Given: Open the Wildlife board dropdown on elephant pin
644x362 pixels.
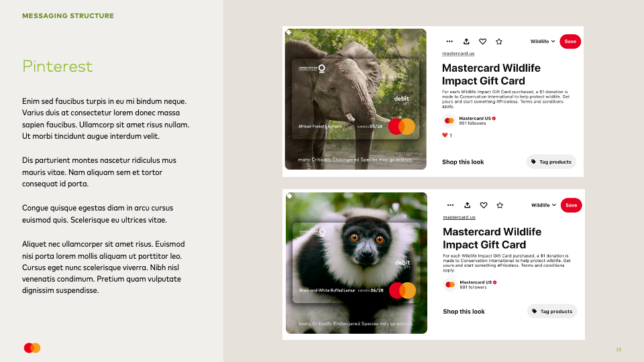Looking at the screenshot, I should tap(543, 42).
